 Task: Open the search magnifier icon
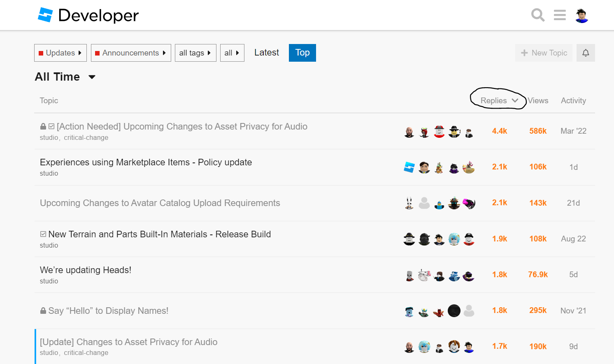tap(538, 15)
